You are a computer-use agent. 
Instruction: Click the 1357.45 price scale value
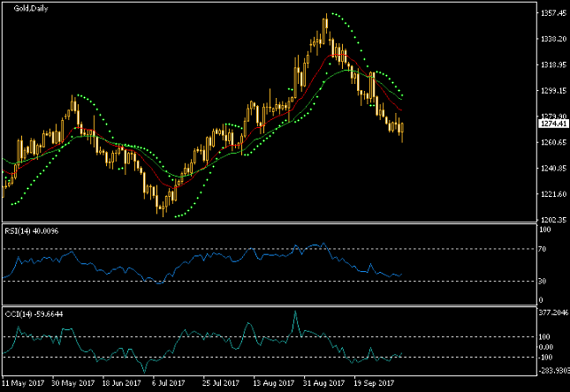pyautogui.click(x=553, y=13)
